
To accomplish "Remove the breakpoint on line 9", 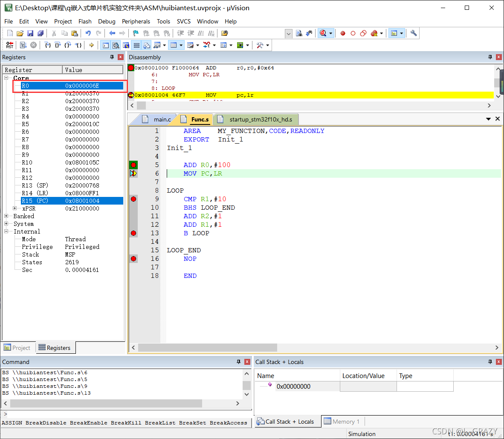I will coord(133,199).
